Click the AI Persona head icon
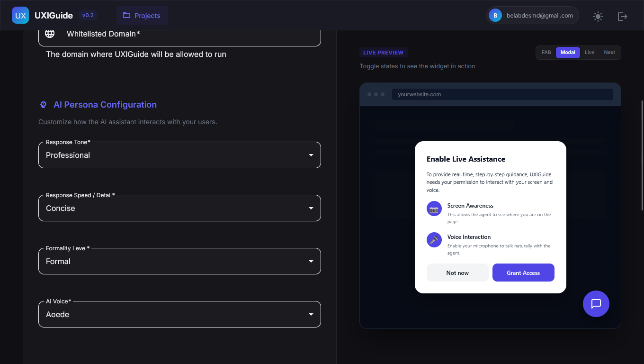Screen dimensions: 644x364 click(x=44, y=105)
